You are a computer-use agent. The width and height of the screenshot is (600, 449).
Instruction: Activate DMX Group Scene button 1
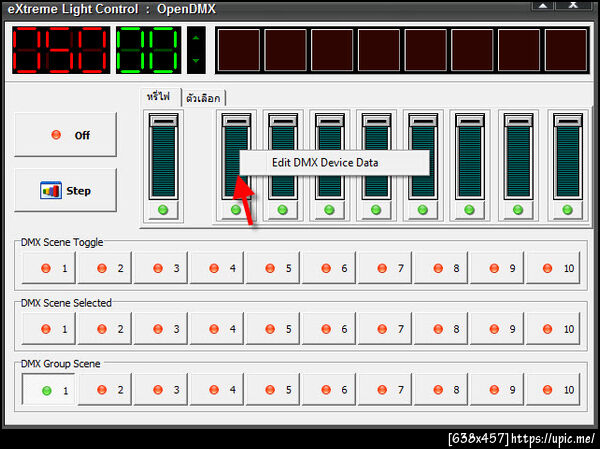(x=49, y=390)
